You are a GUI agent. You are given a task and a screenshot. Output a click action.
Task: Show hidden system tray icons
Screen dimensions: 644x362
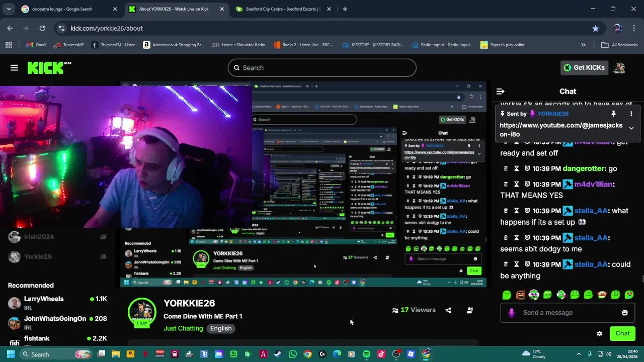[579, 354]
